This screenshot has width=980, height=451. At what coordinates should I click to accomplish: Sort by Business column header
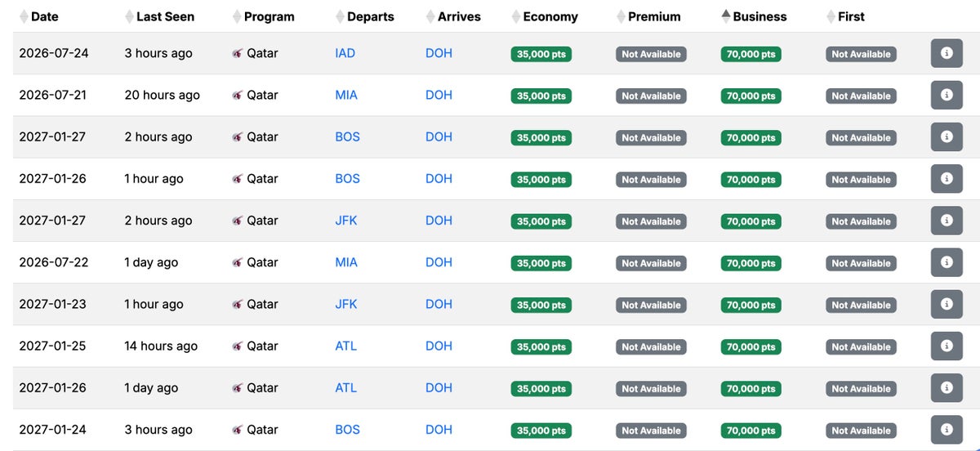coord(759,16)
